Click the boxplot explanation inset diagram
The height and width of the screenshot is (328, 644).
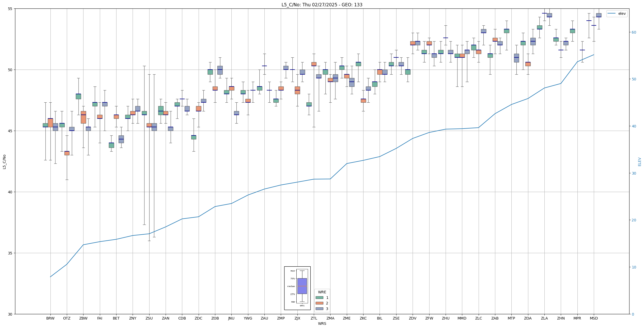(x=297, y=288)
